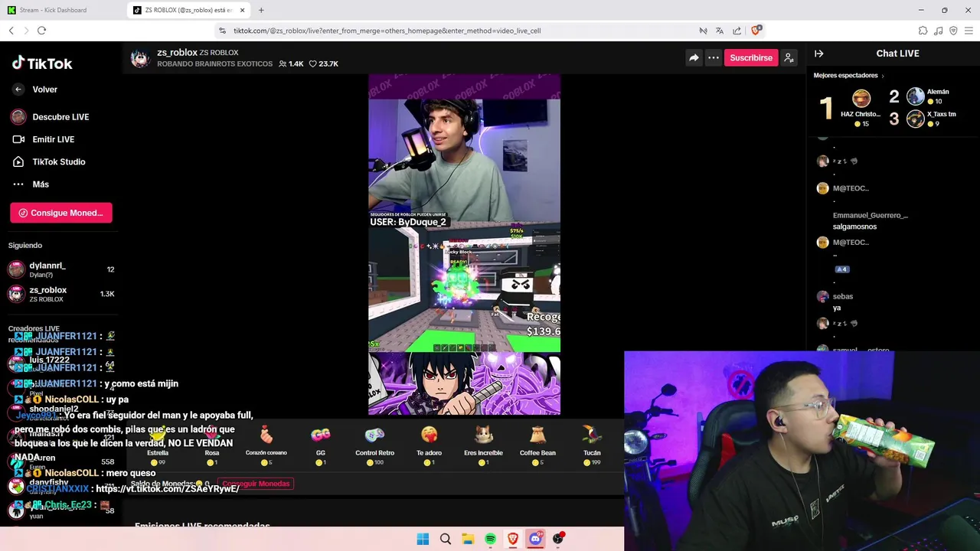Open the three-dot more options menu
The height and width of the screenshot is (551, 980).
pyautogui.click(x=713, y=57)
